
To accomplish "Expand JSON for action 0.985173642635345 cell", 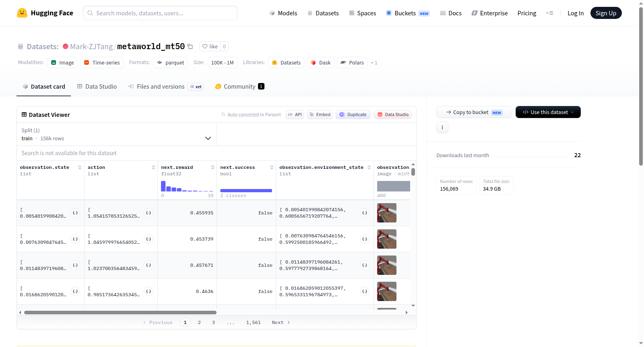I will click(149, 291).
